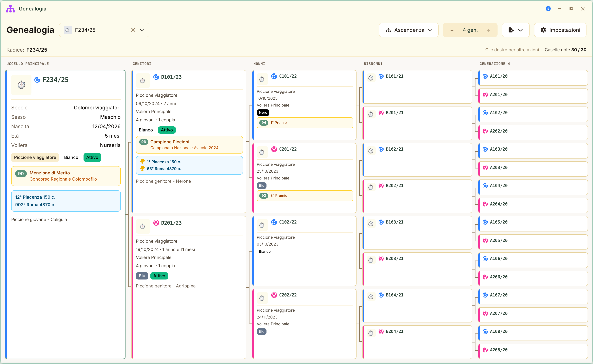Click the stopwatch icon of card C202/22

(262, 298)
